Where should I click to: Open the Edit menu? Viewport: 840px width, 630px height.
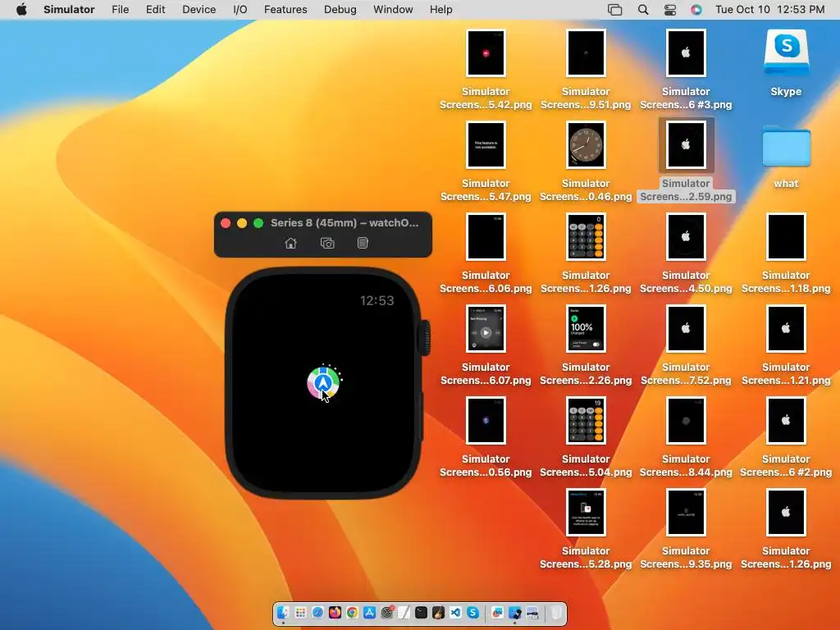tap(155, 10)
